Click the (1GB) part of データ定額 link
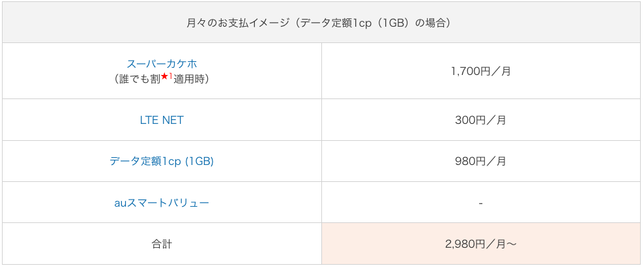Viewport: 644px width, 268px height. pos(199,162)
